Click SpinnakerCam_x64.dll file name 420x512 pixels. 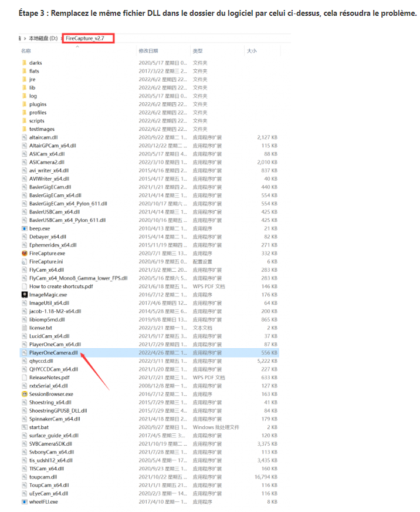click(55, 419)
